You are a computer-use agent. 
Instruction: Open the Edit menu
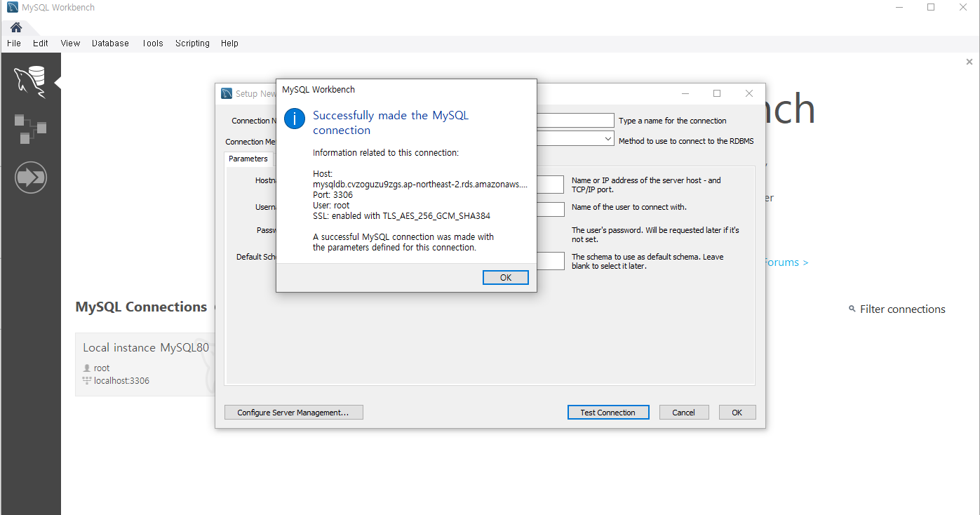pos(41,43)
